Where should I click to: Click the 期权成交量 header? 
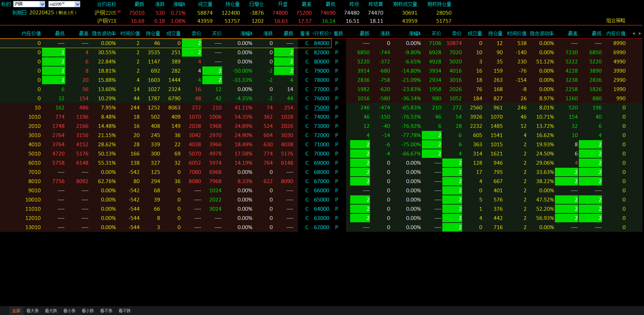pos(405,4)
